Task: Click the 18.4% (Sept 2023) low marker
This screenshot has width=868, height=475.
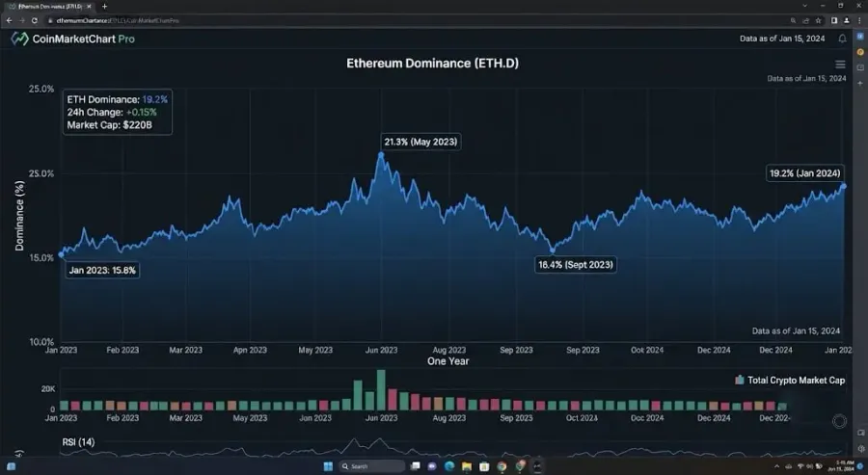Action: click(x=552, y=251)
